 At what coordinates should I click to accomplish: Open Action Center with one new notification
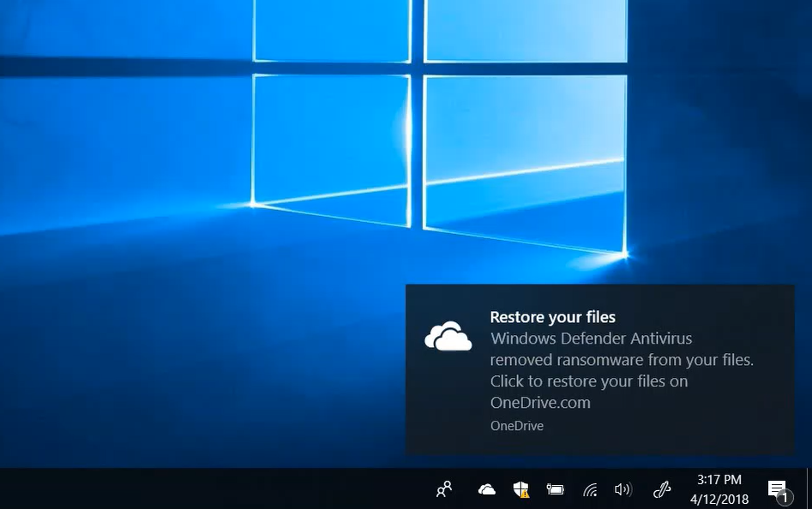(776, 489)
